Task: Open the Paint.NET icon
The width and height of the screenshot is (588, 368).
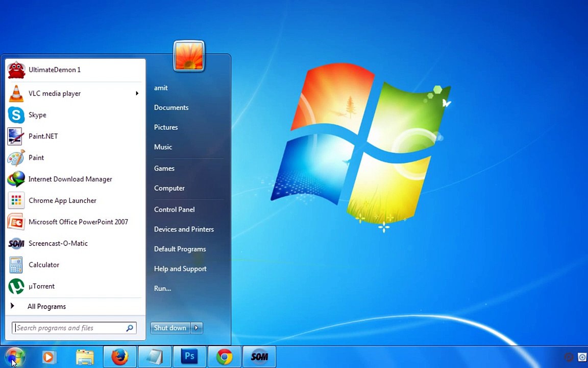Action: click(x=16, y=136)
